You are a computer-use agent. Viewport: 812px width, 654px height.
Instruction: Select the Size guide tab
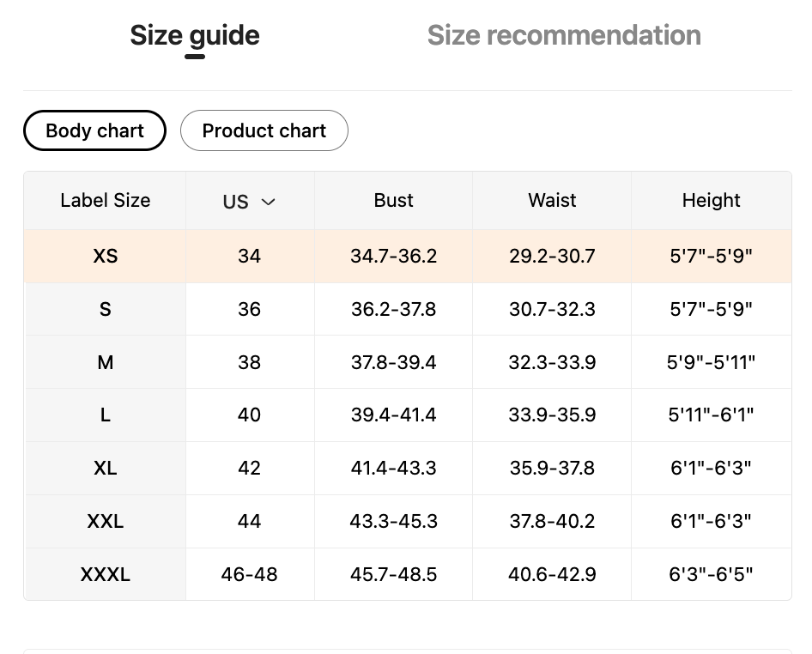[x=195, y=35]
